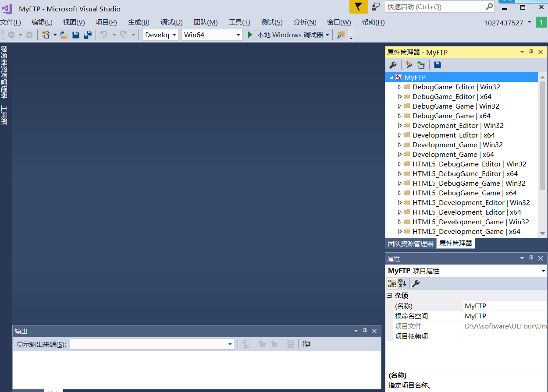The width and height of the screenshot is (548, 392).
Task: Select the categorized view icon in Properties panel
Action: (x=392, y=283)
